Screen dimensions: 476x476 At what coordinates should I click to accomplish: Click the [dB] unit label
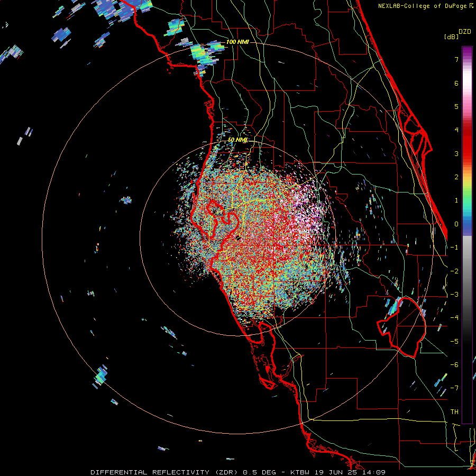[x=451, y=37]
